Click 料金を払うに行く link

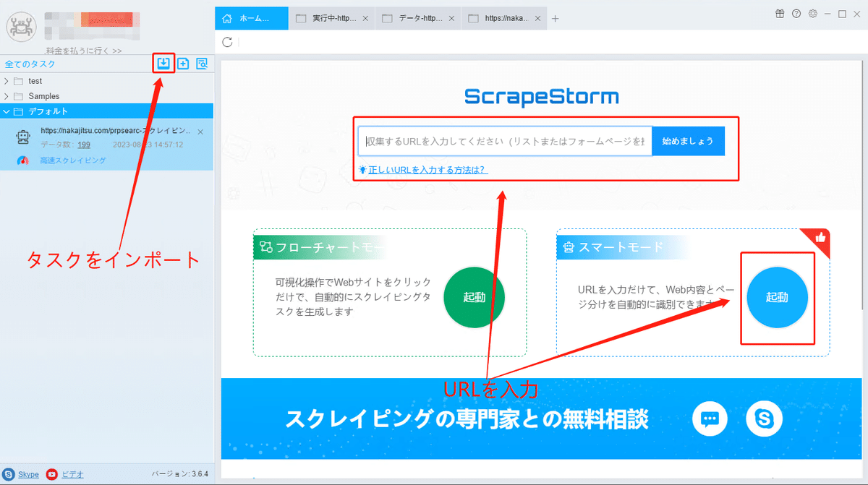[83, 51]
